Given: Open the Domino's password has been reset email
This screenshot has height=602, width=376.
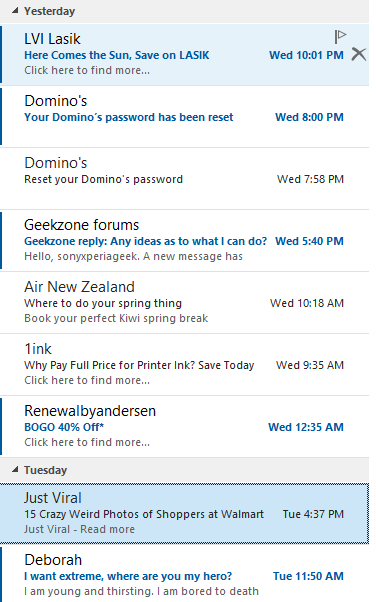Looking at the screenshot, I should (184, 116).
